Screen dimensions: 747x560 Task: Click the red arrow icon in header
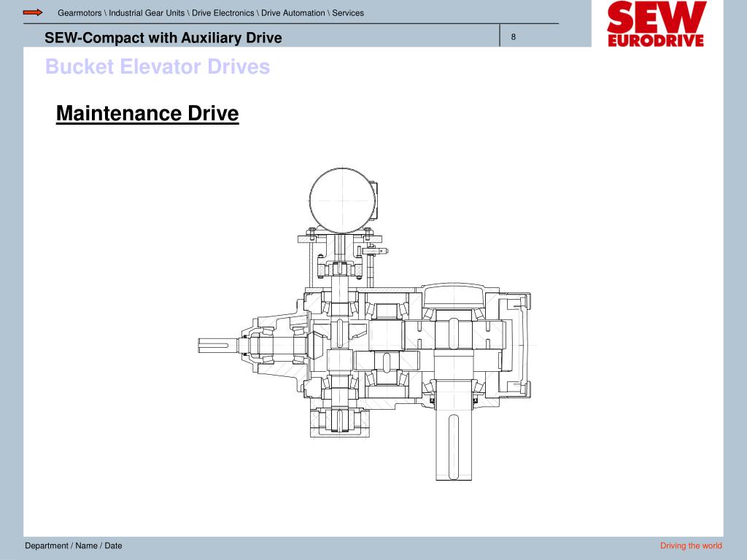pos(33,12)
